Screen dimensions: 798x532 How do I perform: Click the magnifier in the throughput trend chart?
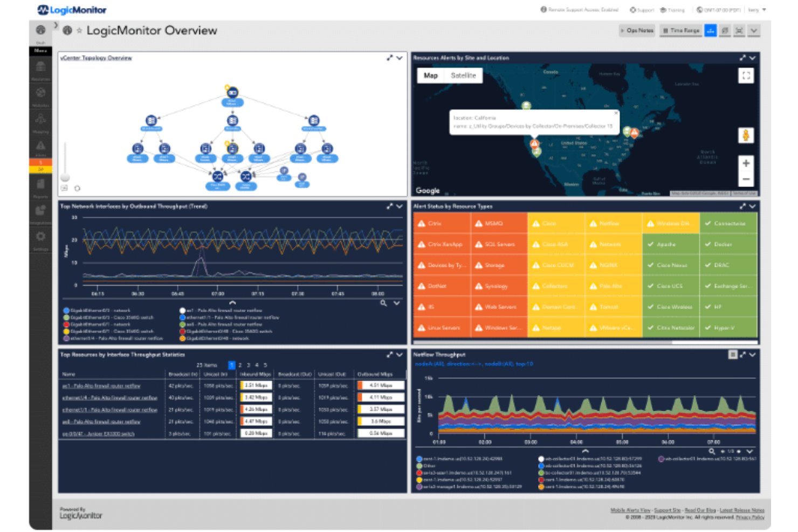[383, 303]
